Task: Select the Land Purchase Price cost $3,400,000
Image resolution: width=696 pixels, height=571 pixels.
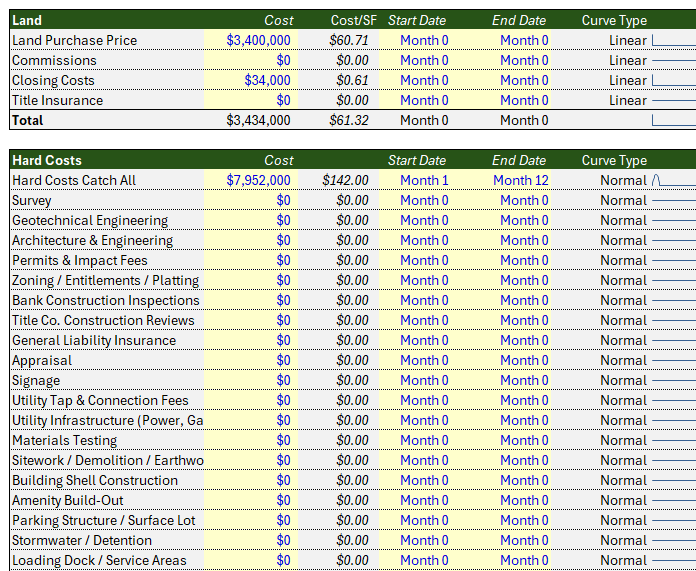Action: (258, 40)
